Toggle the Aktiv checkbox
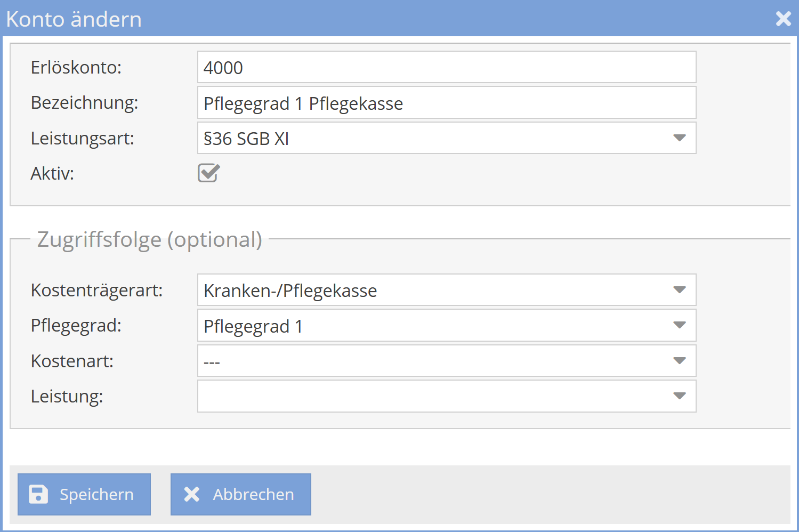 pos(208,173)
